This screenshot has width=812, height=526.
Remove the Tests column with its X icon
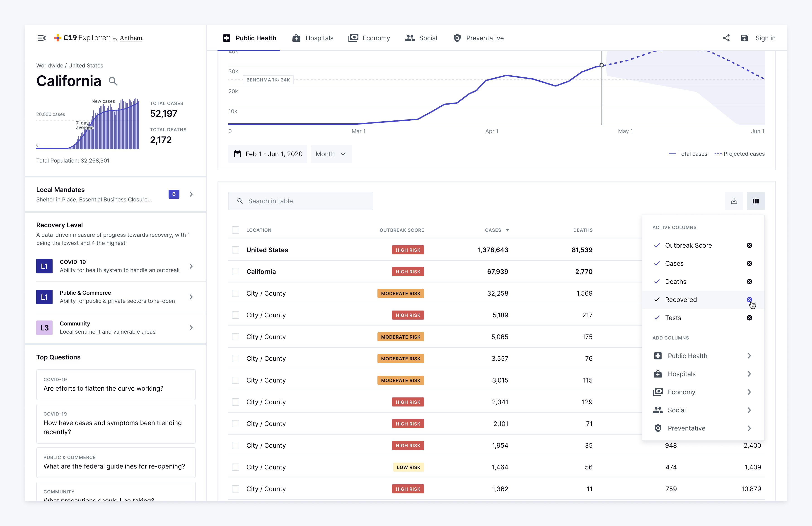coord(749,318)
